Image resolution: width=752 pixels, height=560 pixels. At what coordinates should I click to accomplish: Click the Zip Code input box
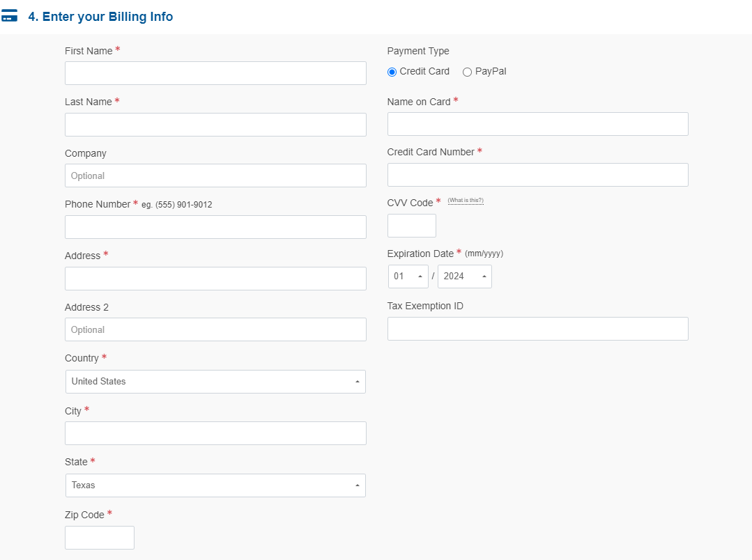tap(99, 538)
